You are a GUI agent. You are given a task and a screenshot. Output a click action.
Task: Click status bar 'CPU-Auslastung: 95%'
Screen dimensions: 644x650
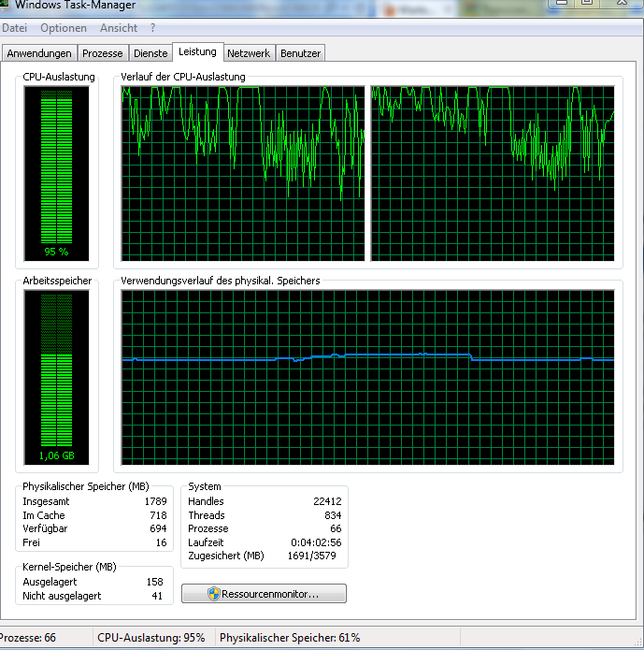point(151,638)
